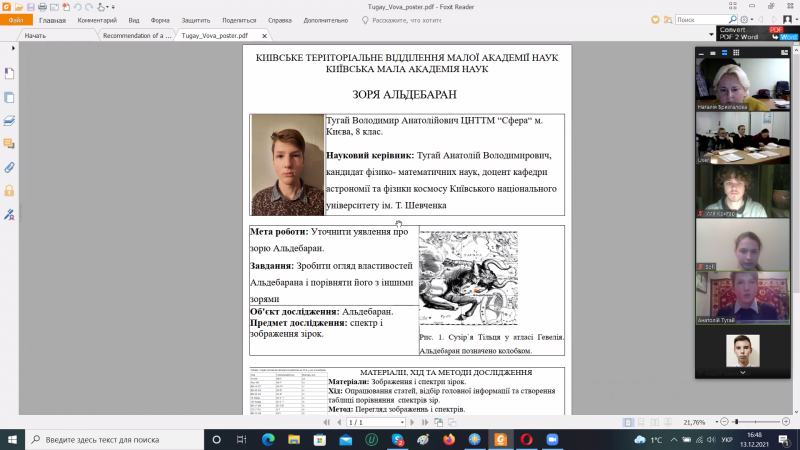Click the magnifier search button
The height and width of the screenshot is (450, 800).
tap(733, 20)
